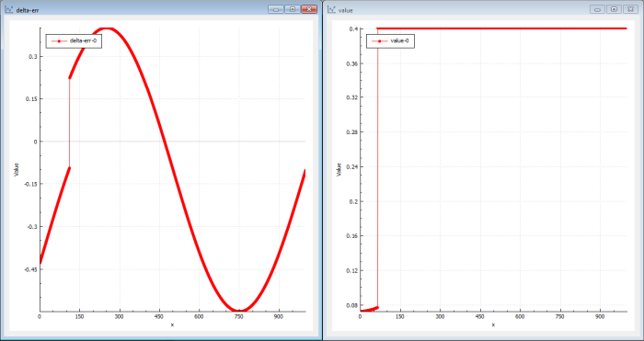Close the value window
Image resolution: width=644 pixels, height=341 pixels.
[630, 9]
